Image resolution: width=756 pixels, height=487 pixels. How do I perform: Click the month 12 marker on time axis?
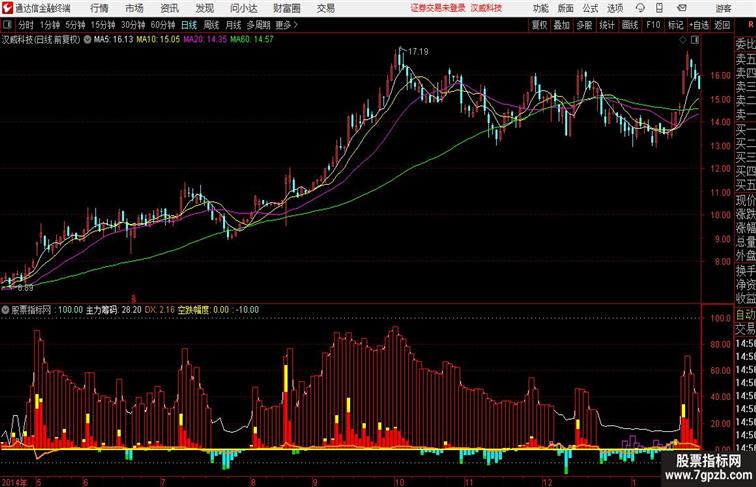547,482
